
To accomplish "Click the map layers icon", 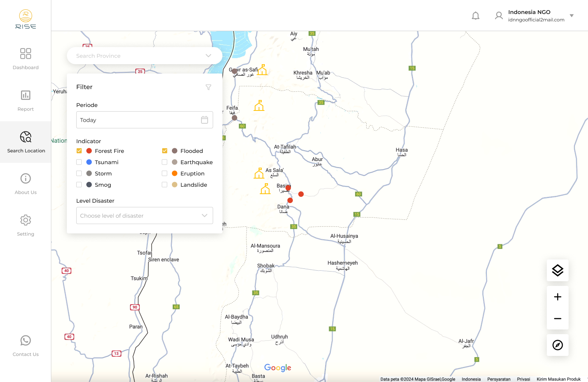I will point(557,270).
